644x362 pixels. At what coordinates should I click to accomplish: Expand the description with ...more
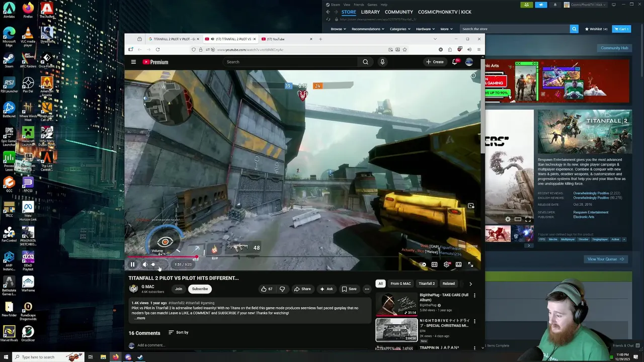point(139,318)
